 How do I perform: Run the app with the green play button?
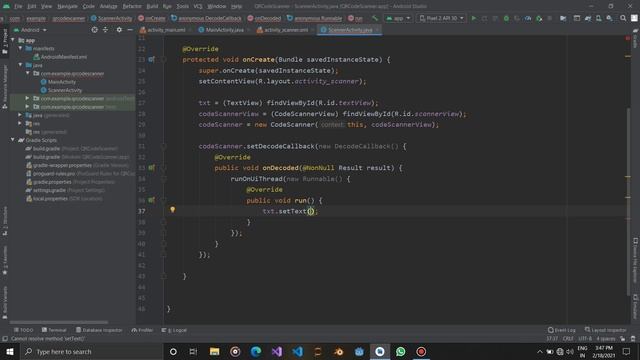point(473,18)
